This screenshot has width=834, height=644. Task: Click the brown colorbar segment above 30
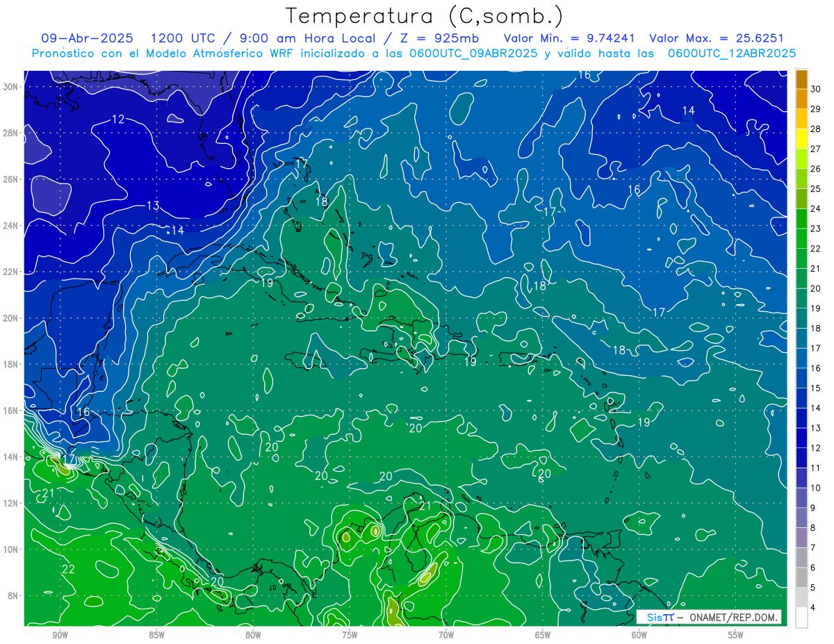click(801, 79)
